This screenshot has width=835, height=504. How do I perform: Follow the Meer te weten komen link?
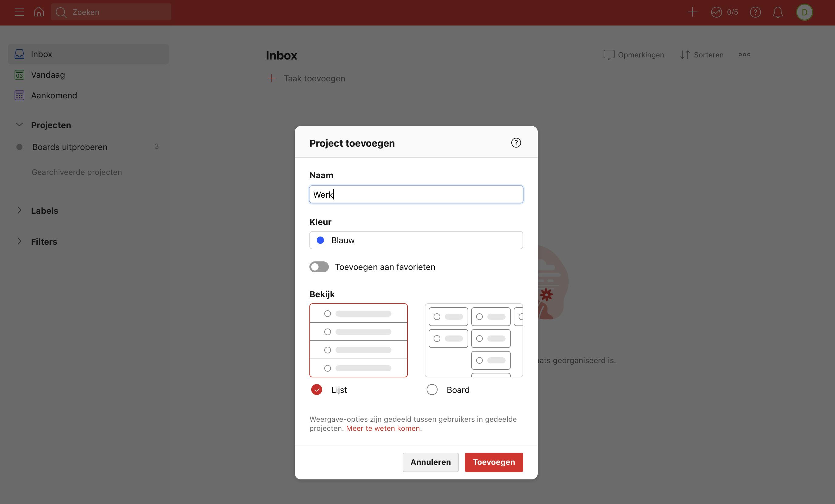point(383,428)
